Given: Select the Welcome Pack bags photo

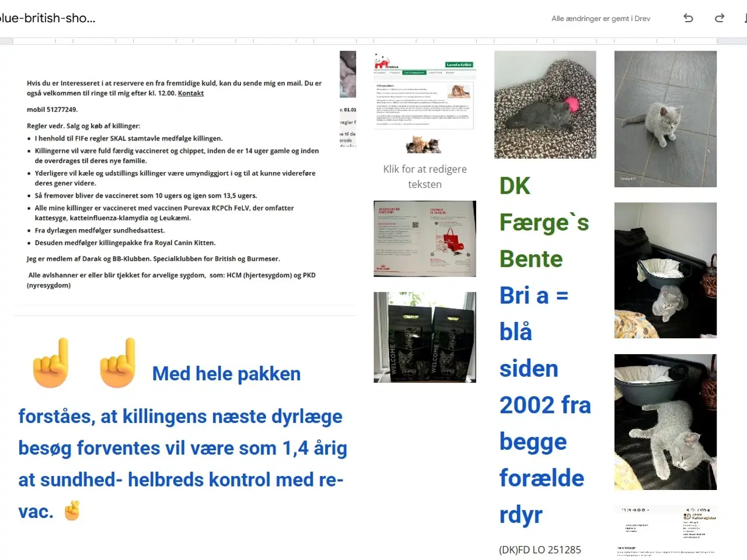Looking at the screenshot, I should point(424,337).
